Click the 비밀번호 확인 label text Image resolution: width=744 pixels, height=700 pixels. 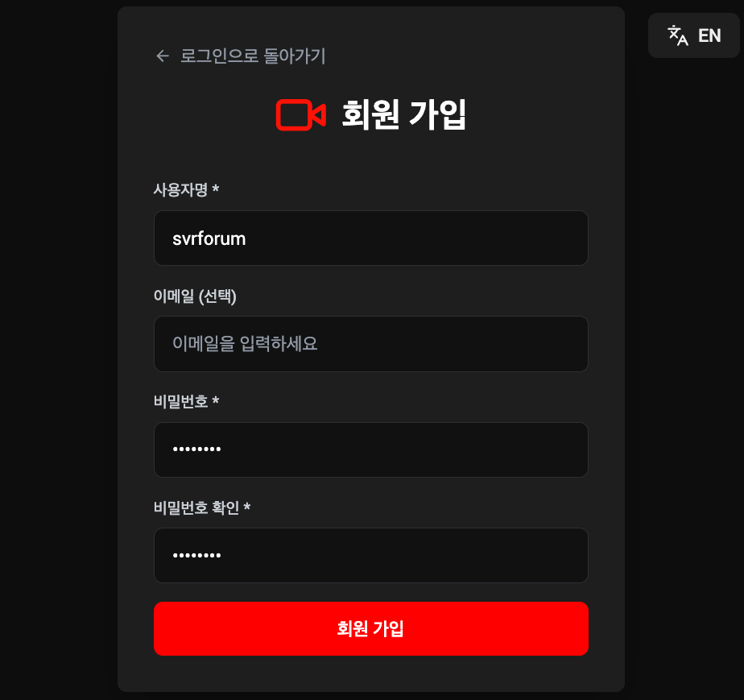(x=197, y=508)
